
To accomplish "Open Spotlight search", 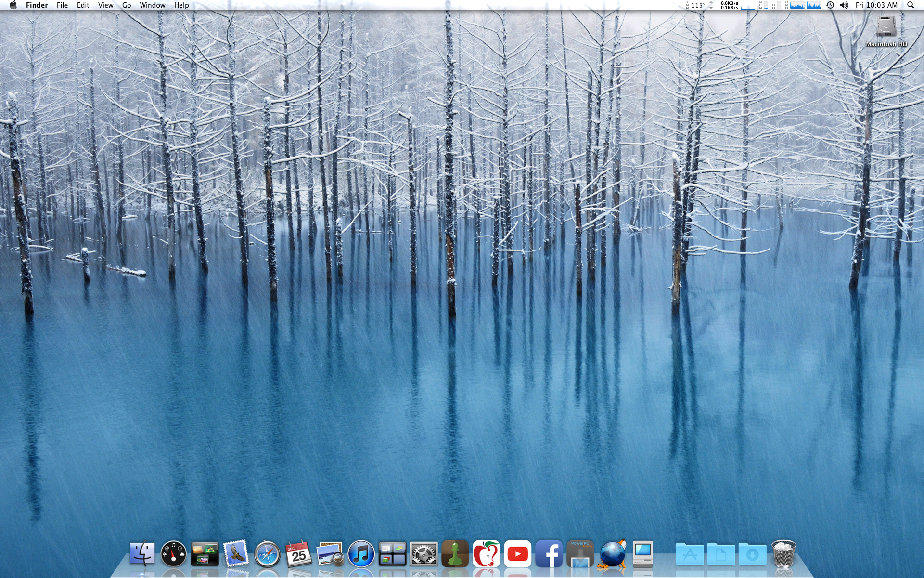I will coord(910,5).
